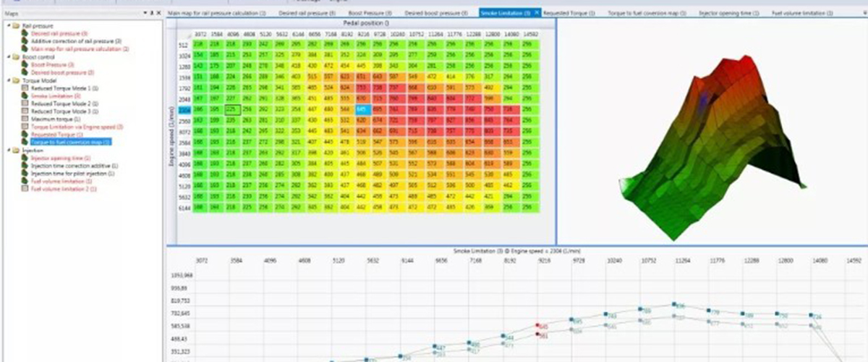
Task: Collapse the Injection folder
Action: coord(8,150)
